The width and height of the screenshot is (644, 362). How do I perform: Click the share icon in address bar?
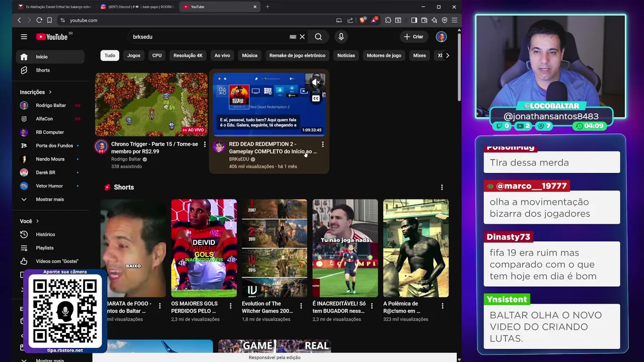350,20
